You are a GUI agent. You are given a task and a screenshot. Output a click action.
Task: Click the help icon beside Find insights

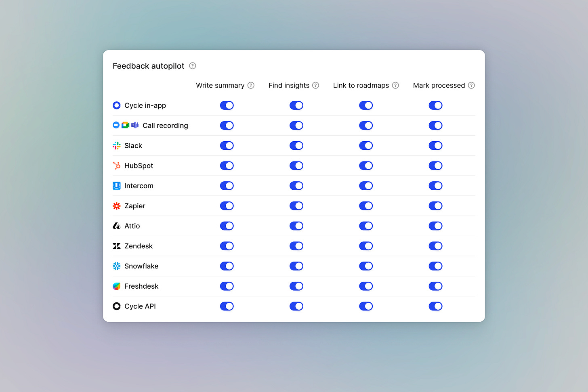[316, 85]
